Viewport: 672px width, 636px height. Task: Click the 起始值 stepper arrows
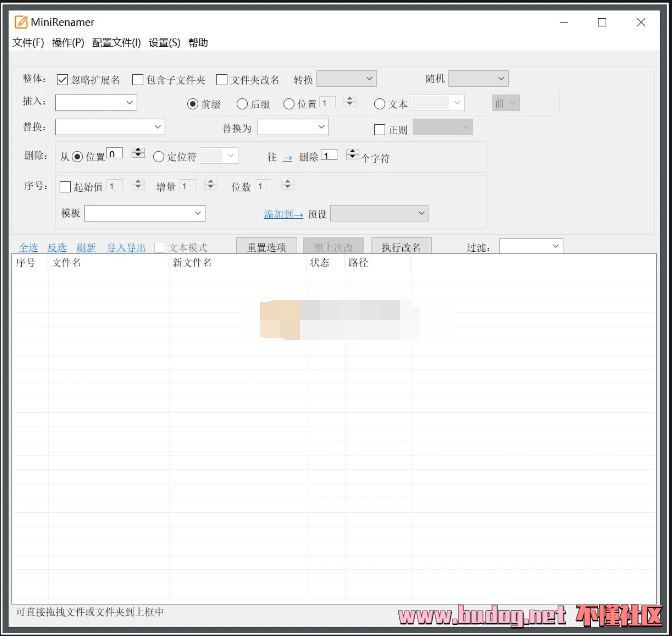(138, 185)
